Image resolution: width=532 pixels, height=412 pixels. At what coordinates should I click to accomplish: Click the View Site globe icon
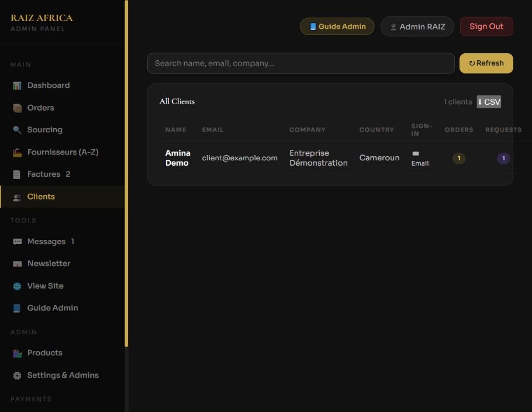click(x=17, y=286)
